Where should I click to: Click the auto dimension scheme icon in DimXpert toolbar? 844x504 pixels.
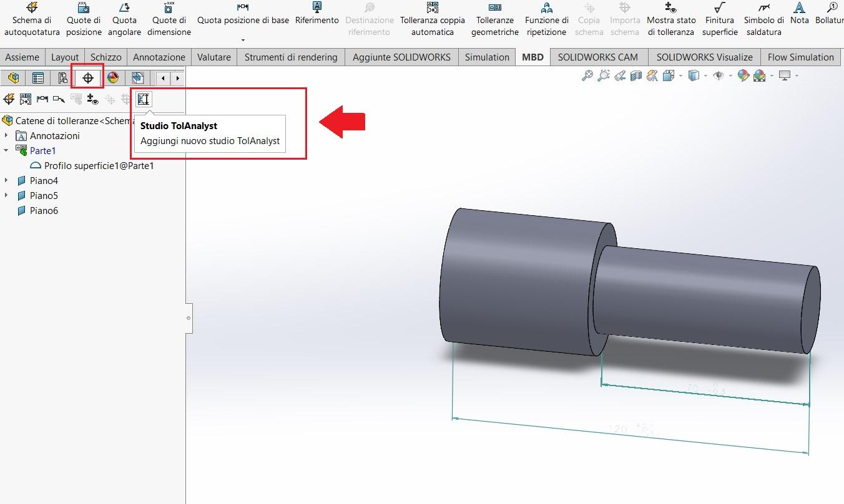pyautogui.click(x=9, y=99)
